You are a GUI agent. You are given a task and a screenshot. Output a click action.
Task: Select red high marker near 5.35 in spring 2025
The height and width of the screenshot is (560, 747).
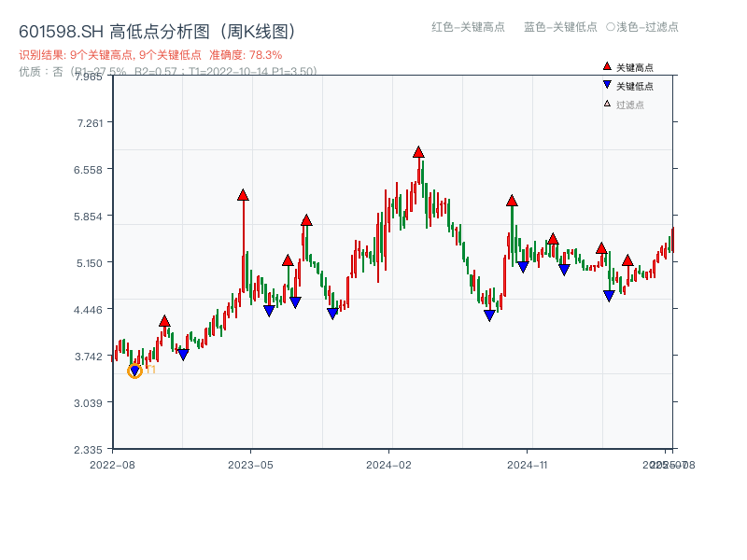(x=601, y=248)
